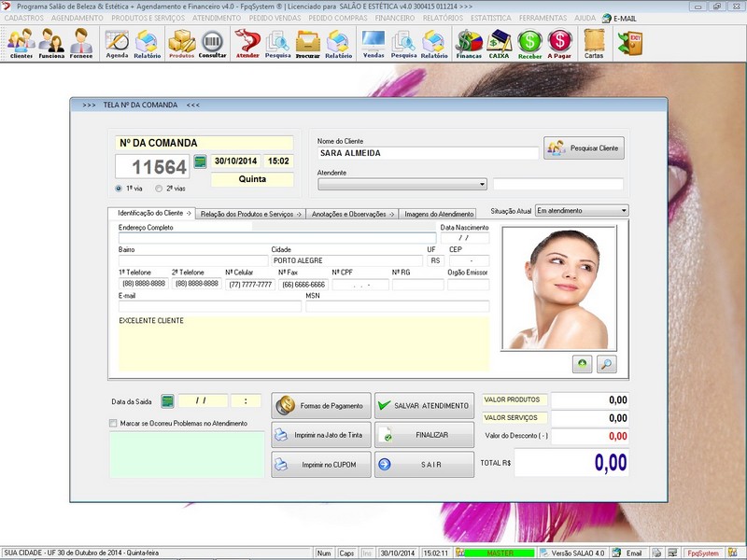Click the magnifier icon below client photo
The height and width of the screenshot is (560, 747).
(607, 364)
